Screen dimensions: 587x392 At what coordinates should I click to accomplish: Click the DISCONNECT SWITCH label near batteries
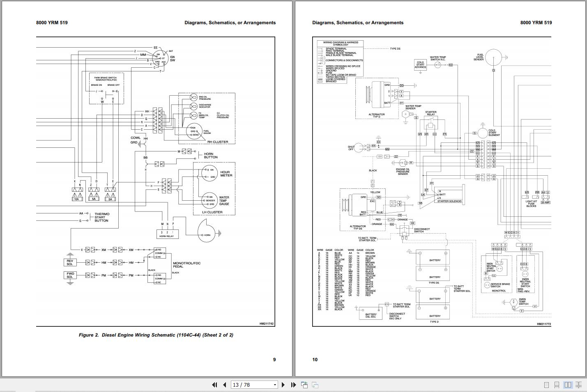[422, 230]
